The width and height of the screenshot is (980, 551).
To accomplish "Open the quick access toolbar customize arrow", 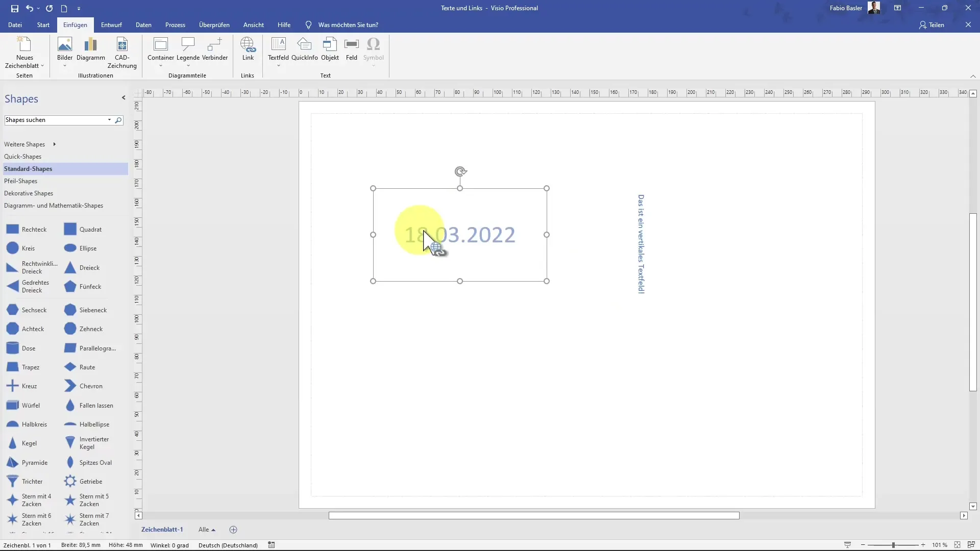I will click(79, 9).
